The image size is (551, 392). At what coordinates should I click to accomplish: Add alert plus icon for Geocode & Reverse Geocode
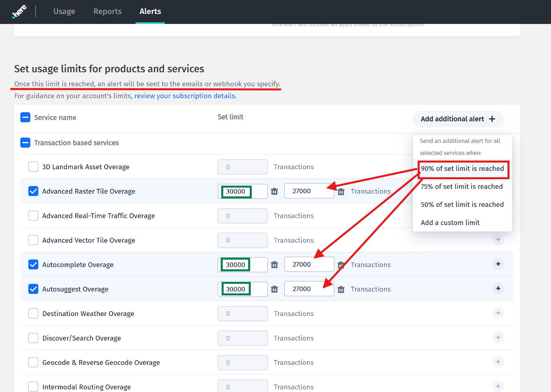(x=498, y=362)
